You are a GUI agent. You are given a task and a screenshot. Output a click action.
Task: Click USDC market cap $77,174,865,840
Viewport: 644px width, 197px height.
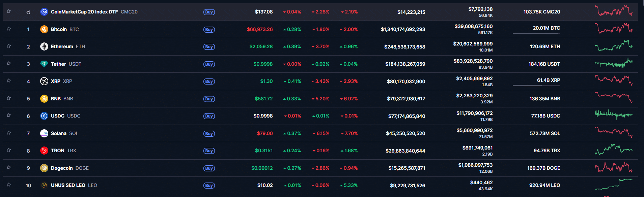[407, 116]
